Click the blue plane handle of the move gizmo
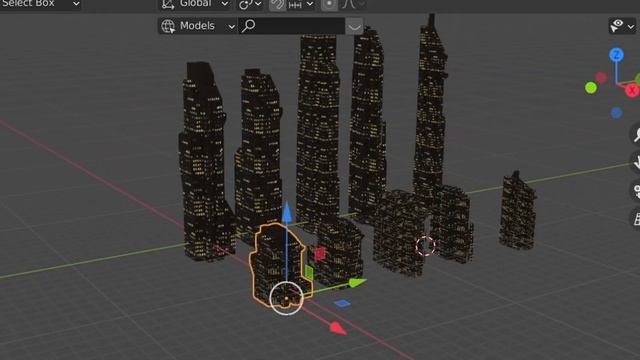This screenshot has width=640, height=360. pyautogui.click(x=342, y=303)
